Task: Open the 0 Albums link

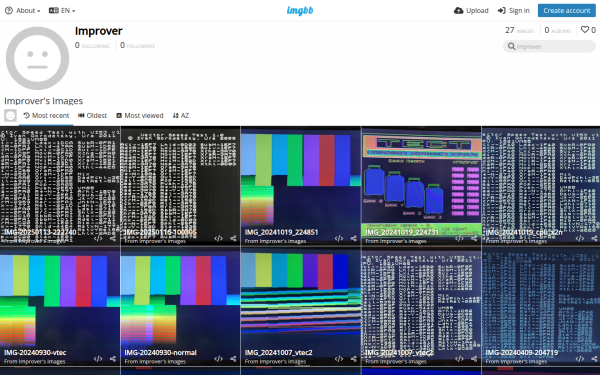Action: pos(558,30)
